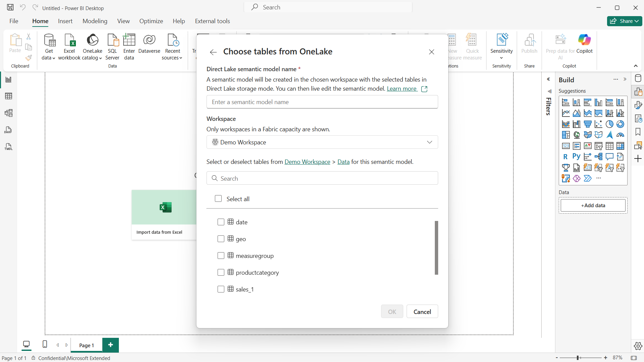The height and width of the screenshot is (362, 644).
Task: Switch to Table view in left sidebar
Action: pyautogui.click(x=8, y=96)
